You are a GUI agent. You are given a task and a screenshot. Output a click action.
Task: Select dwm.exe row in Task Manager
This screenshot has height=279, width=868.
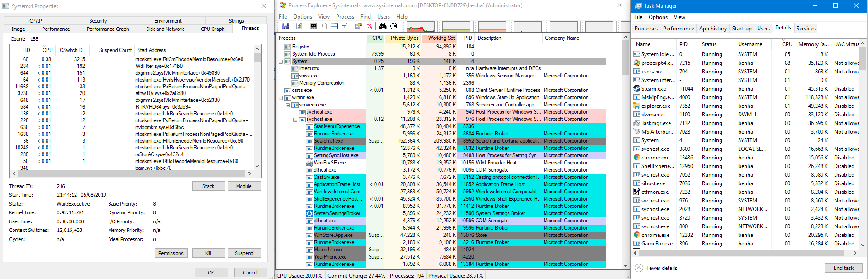click(x=745, y=115)
